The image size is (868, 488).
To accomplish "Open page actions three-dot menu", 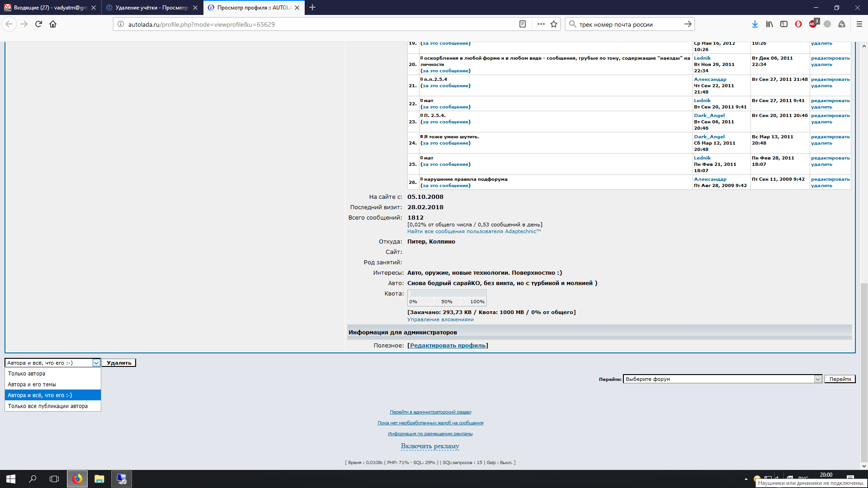I will pyautogui.click(x=541, y=24).
